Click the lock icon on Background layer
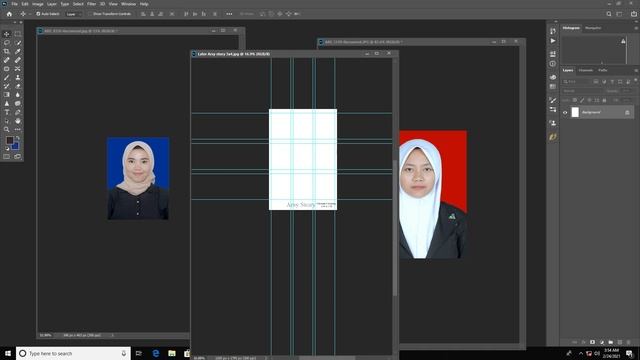The height and width of the screenshot is (360, 640). coord(627,113)
